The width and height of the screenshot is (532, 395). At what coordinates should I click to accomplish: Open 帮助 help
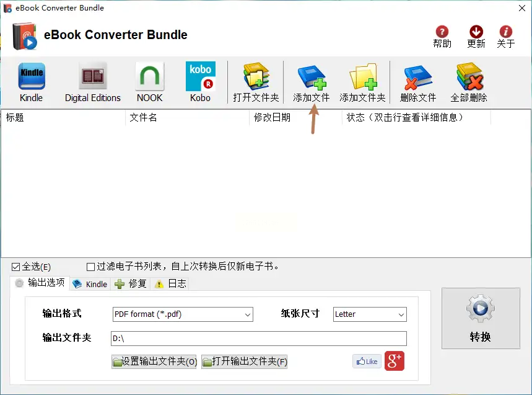coord(442,37)
